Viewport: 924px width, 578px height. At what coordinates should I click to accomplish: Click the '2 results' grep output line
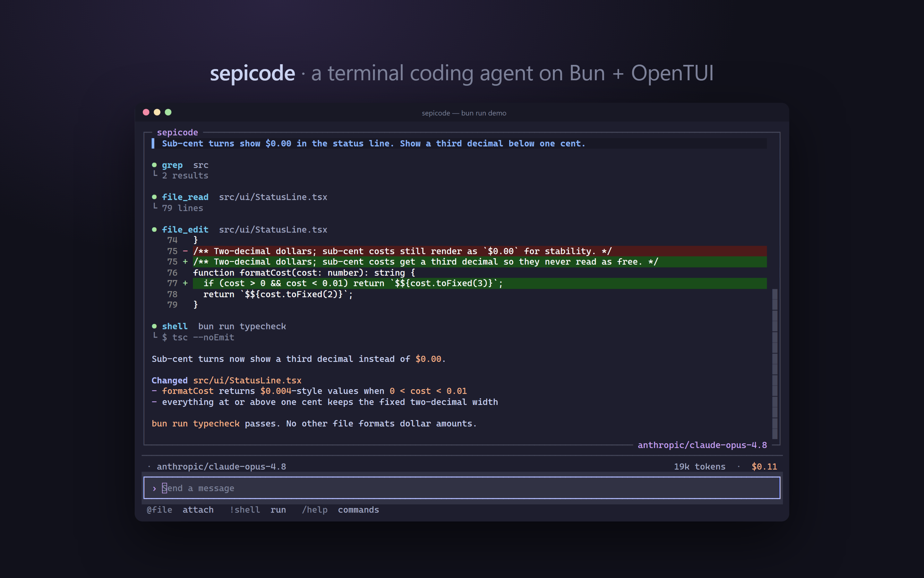[x=185, y=176]
